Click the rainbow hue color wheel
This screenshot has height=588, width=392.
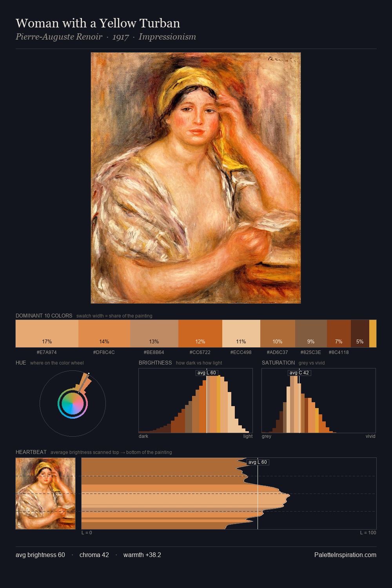tap(73, 403)
